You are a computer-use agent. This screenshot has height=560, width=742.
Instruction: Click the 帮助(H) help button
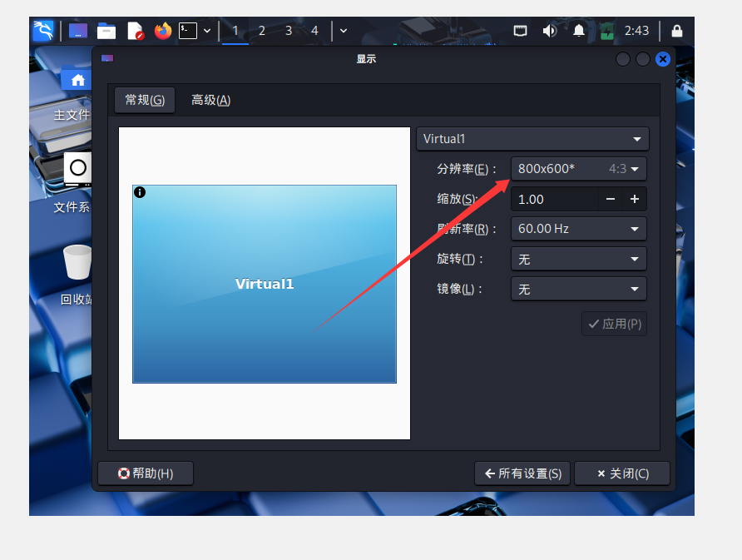(146, 473)
